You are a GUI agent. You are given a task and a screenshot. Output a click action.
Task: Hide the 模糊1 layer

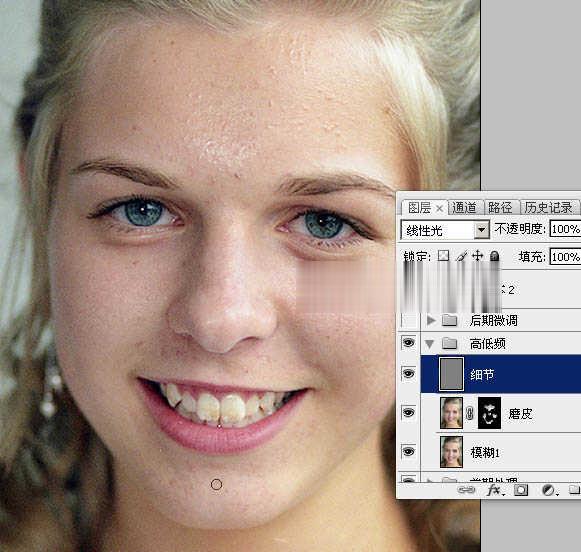[x=408, y=451]
